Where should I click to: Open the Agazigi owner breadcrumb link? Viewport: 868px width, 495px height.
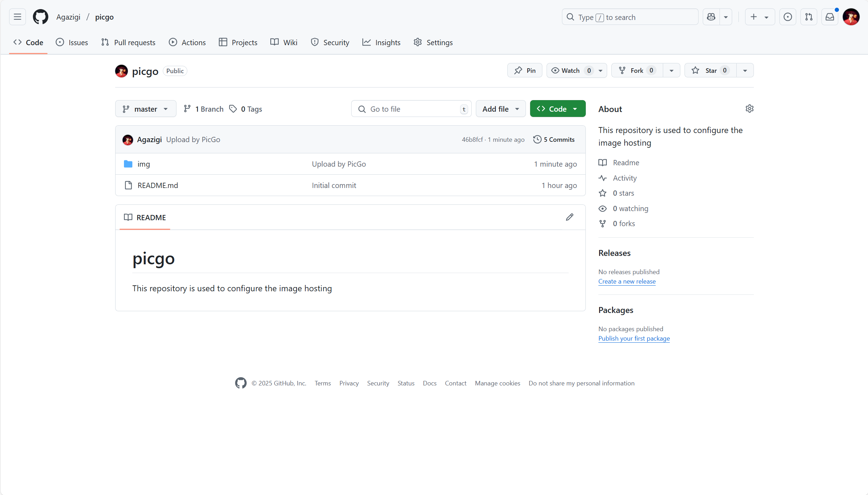click(x=68, y=17)
